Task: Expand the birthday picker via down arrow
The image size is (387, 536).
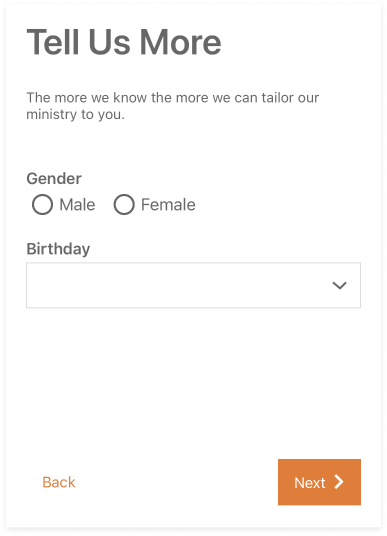Action: 339,285
